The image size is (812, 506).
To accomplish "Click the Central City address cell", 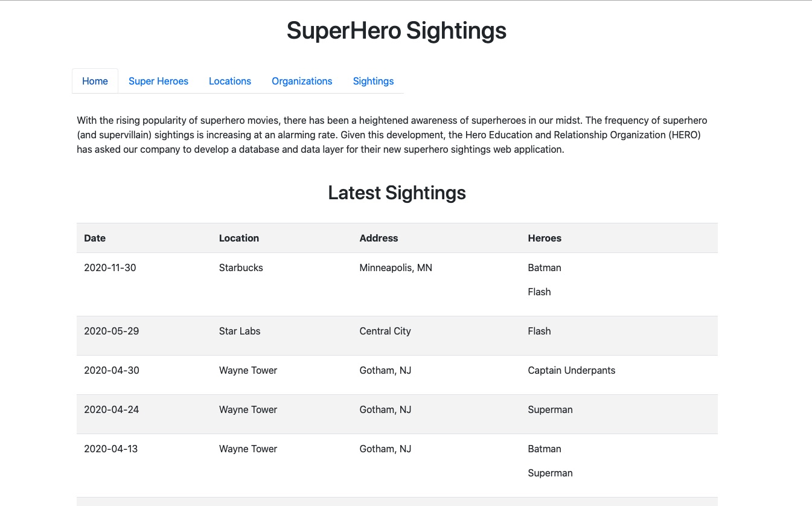I will pyautogui.click(x=385, y=331).
